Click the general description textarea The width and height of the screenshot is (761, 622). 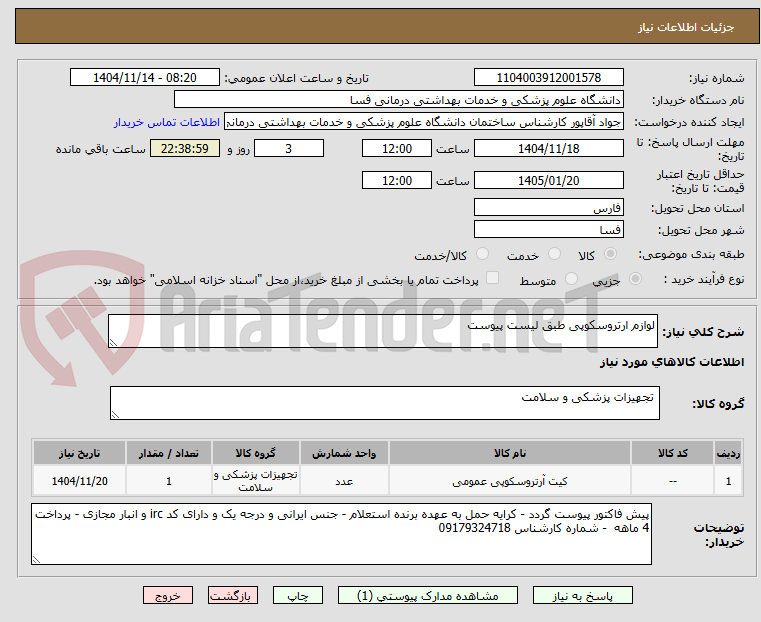pyautogui.click(x=382, y=331)
